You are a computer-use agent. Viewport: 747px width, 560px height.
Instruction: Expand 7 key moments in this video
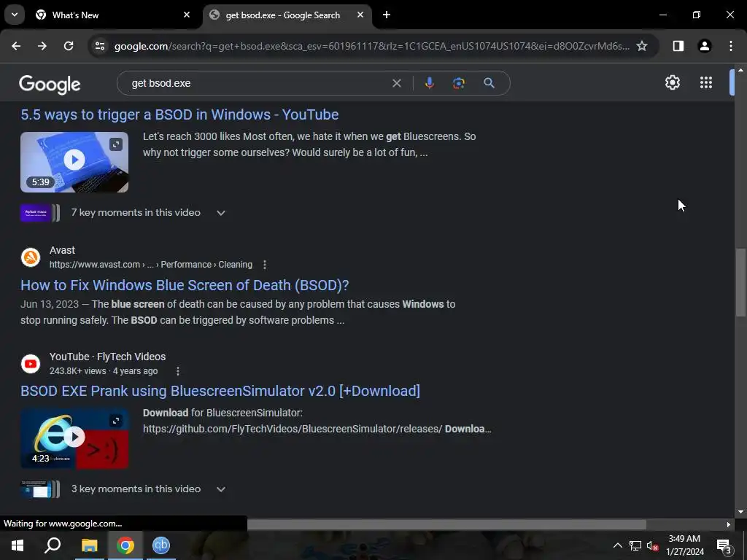pos(220,213)
